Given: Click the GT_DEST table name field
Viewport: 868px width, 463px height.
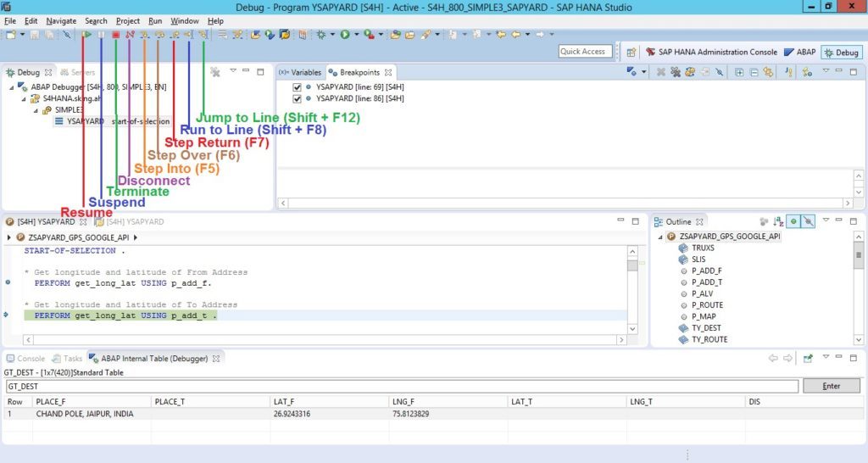Looking at the screenshot, I should [402, 387].
